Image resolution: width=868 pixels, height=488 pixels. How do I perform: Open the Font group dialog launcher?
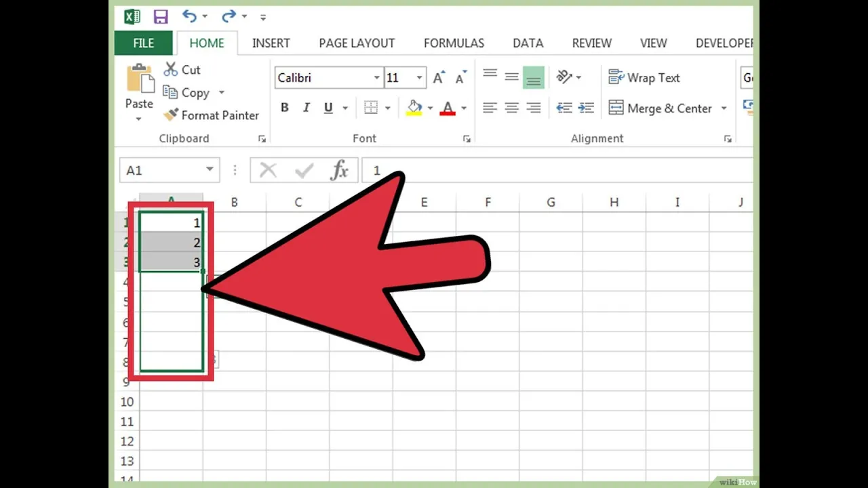[x=467, y=139]
